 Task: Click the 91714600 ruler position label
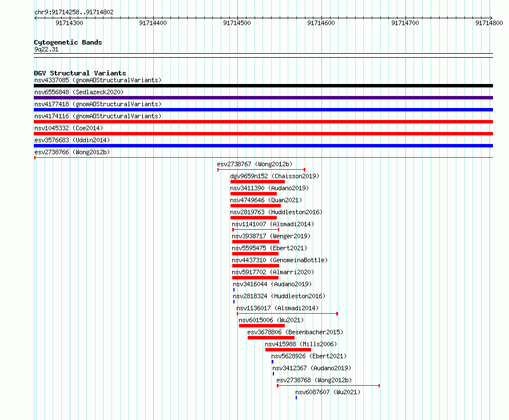tap(321, 23)
